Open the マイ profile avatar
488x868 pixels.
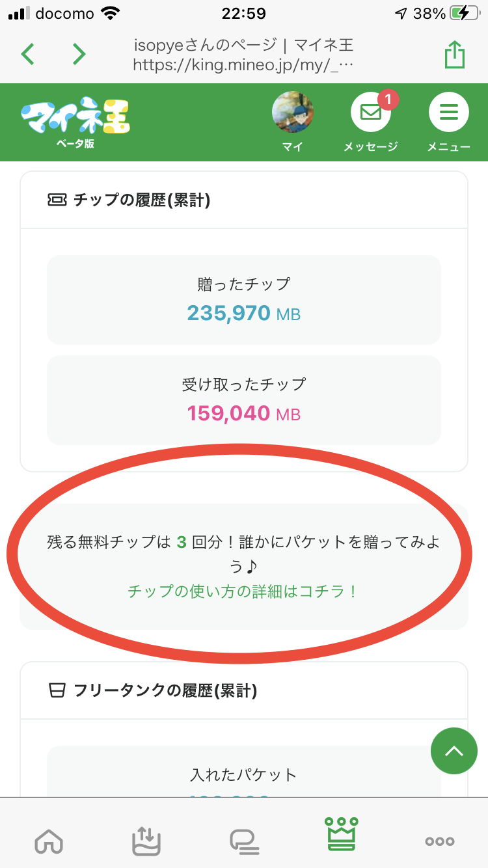(292, 113)
